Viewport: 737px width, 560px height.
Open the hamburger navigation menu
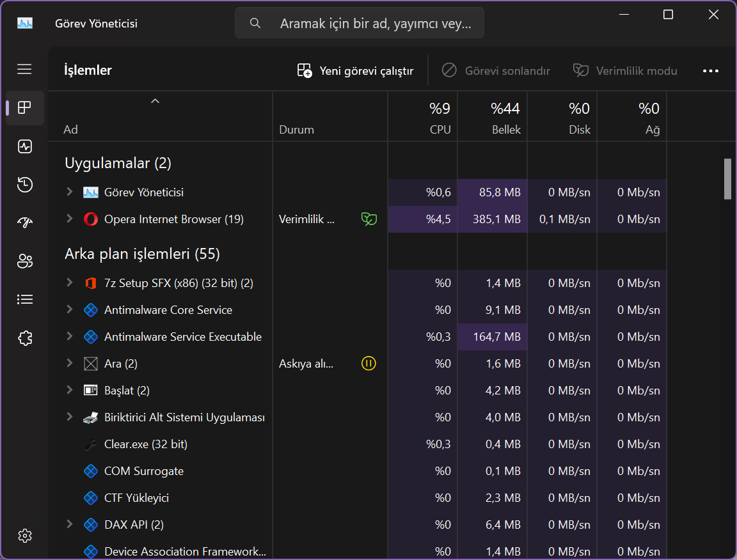[x=24, y=70]
